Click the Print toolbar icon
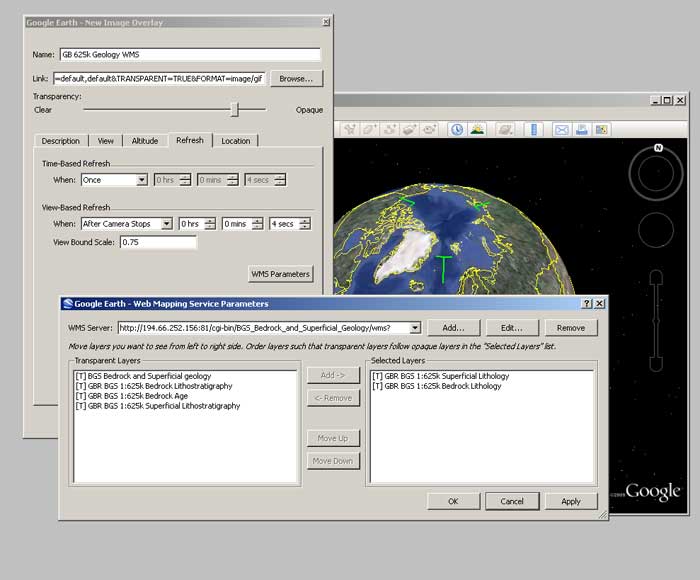Viewport: 700px width, 580px height. click(x=581, y=129)
